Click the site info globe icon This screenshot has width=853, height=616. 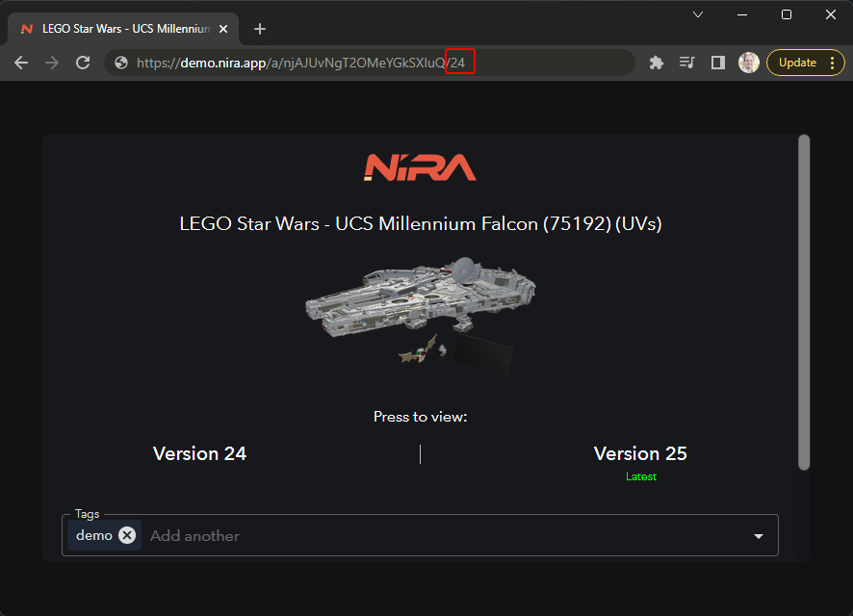pyautogui.click(x=121, y=64)
